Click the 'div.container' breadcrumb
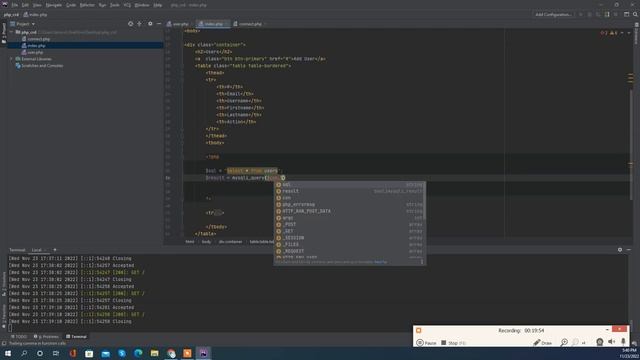640x360 pixels. [x=230, y=242]
